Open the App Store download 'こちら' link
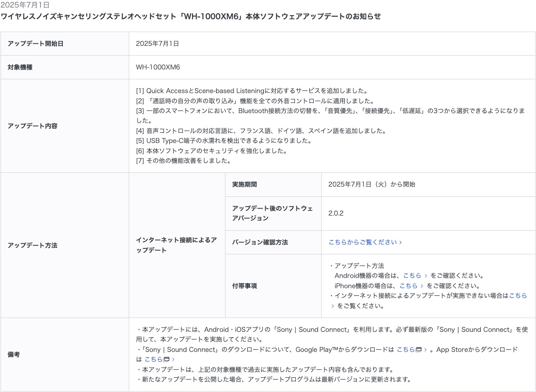536x392 pixels. [153, 359]
